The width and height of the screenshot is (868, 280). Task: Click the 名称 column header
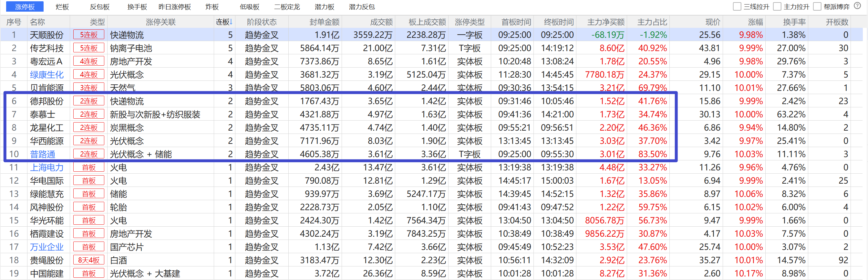click(37, 22)
